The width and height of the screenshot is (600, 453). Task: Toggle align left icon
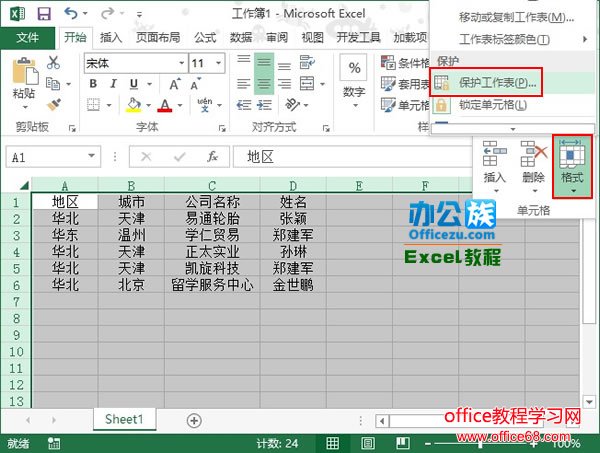[x=244, y=83]
